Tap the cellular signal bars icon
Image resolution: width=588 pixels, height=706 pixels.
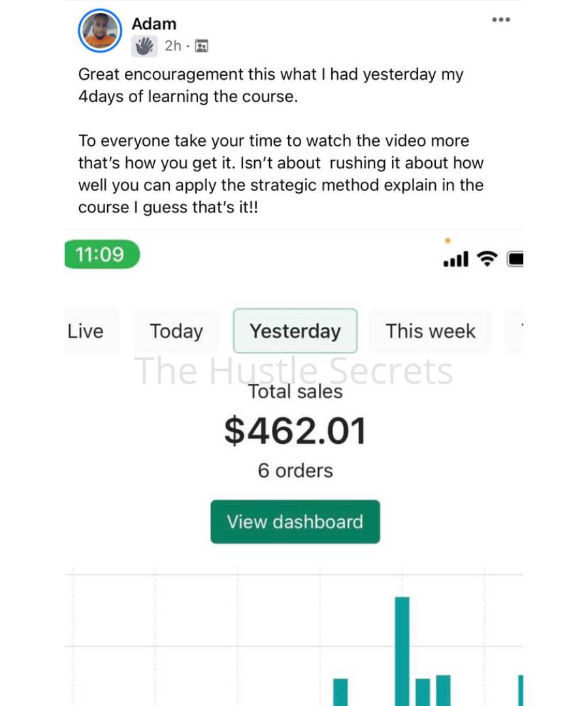[456, 260]
